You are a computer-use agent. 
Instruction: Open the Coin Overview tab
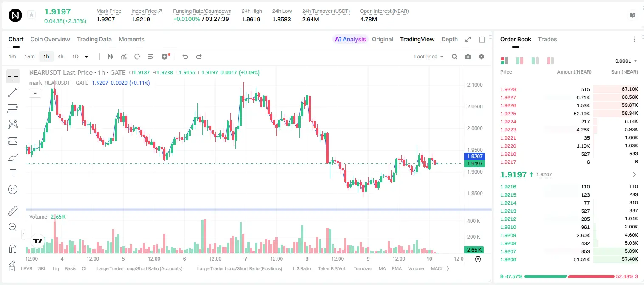point(50,39)
